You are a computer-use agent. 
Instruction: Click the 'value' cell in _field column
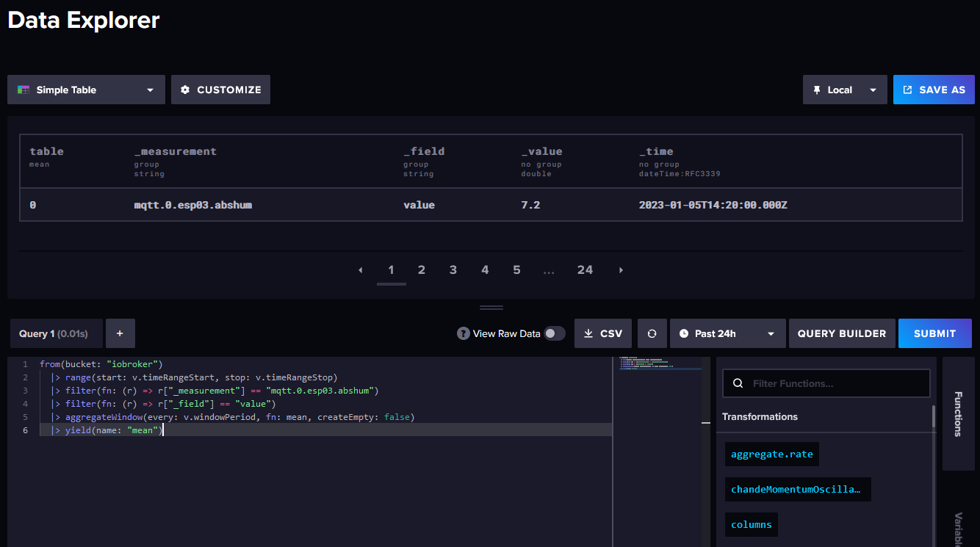click(419, 205)
